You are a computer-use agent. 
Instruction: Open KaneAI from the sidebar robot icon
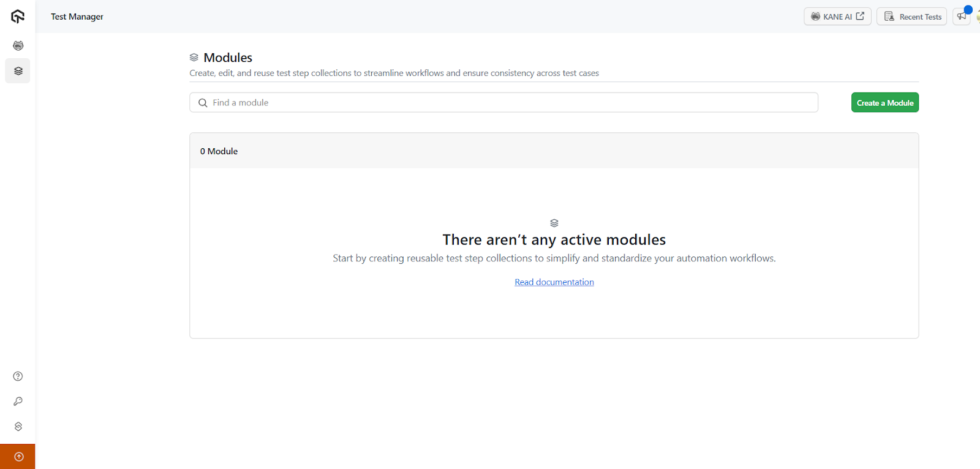18,46
